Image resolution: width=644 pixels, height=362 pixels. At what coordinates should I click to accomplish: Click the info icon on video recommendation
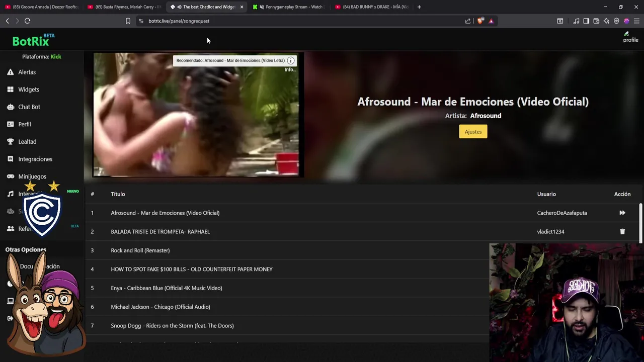291,60
